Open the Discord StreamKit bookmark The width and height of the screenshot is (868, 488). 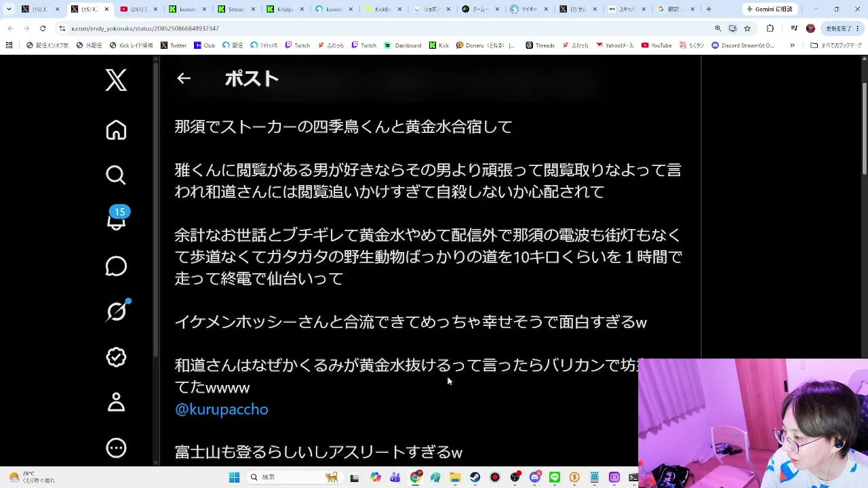point(743,45)
